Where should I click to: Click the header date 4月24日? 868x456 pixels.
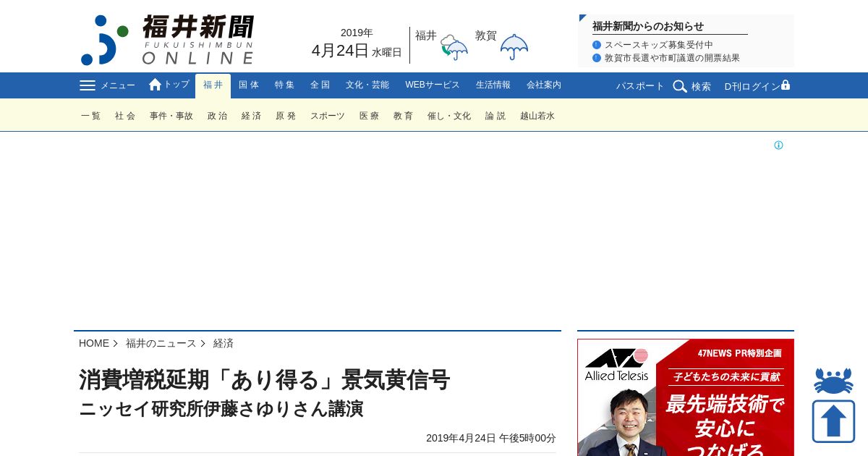340,51
